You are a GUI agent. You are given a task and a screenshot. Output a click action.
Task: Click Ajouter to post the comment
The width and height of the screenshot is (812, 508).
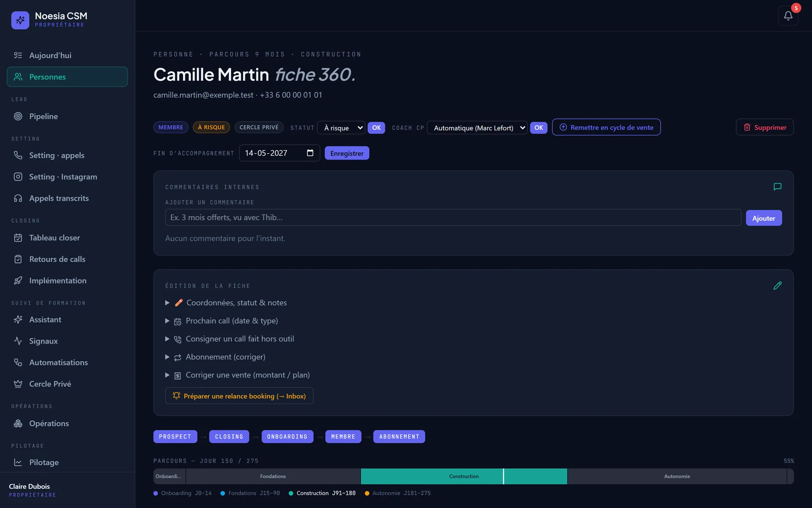pos(763,218)
